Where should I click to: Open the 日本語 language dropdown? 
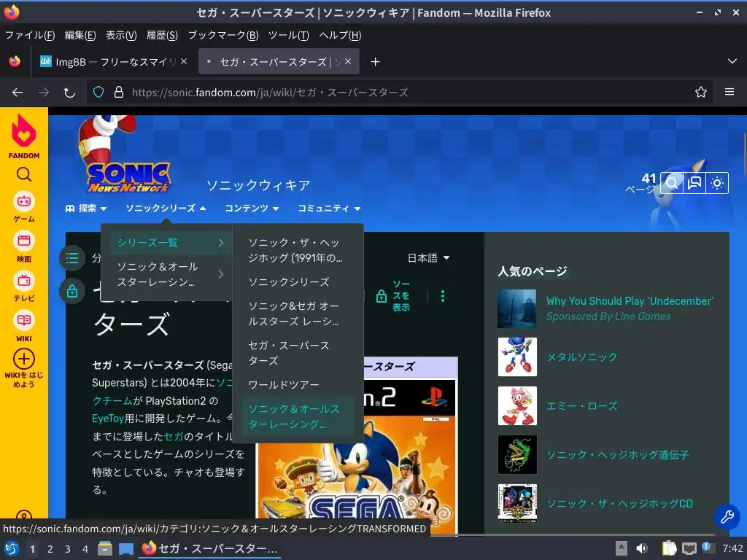click(x=428, y=257)
